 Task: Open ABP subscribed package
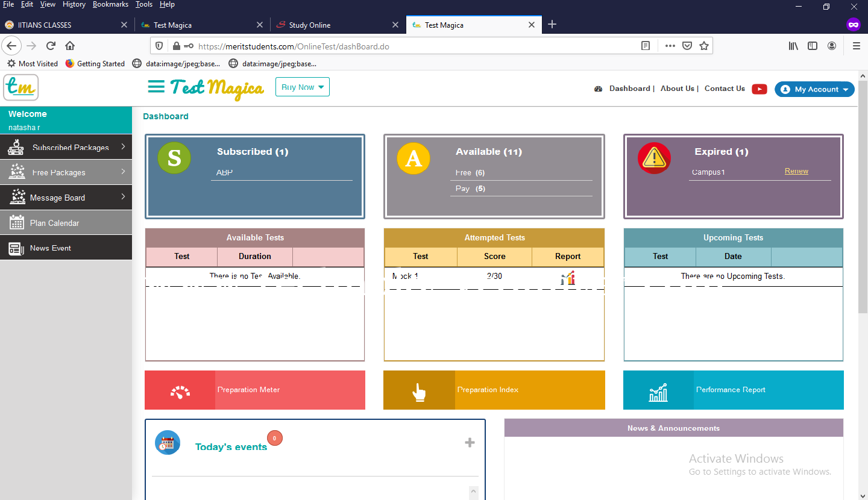(224, 172)
